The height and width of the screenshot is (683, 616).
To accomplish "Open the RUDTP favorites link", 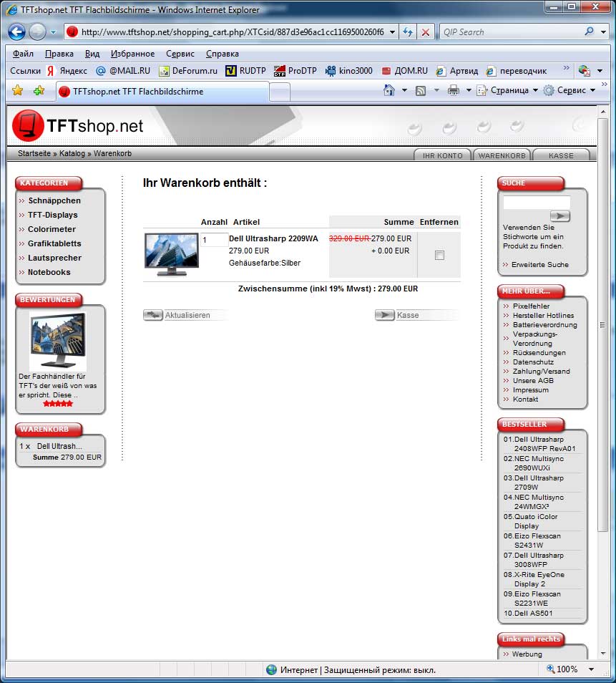I will click(245, 71).
